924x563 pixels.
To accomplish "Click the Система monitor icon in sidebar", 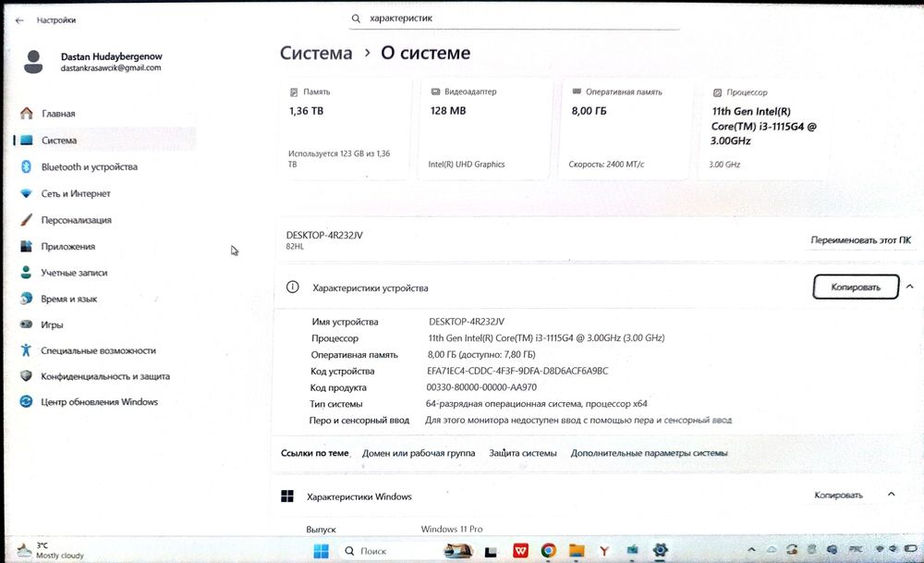I will point(27,141).
